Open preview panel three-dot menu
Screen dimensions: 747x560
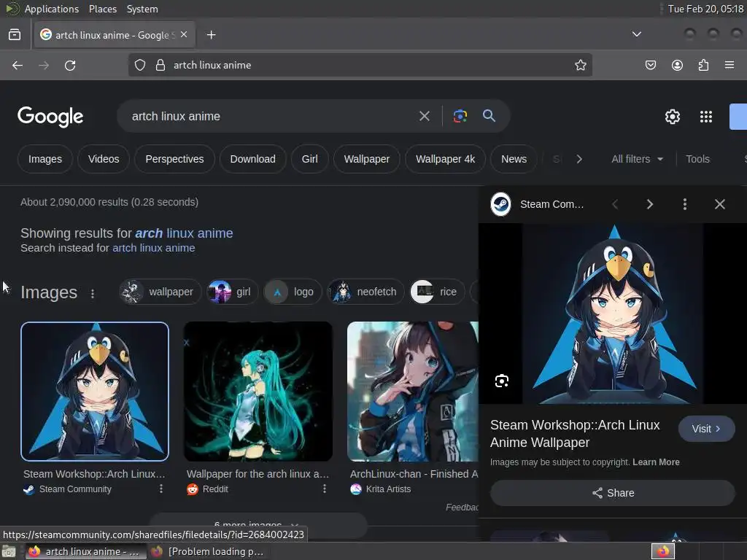(x=684, y=204)
